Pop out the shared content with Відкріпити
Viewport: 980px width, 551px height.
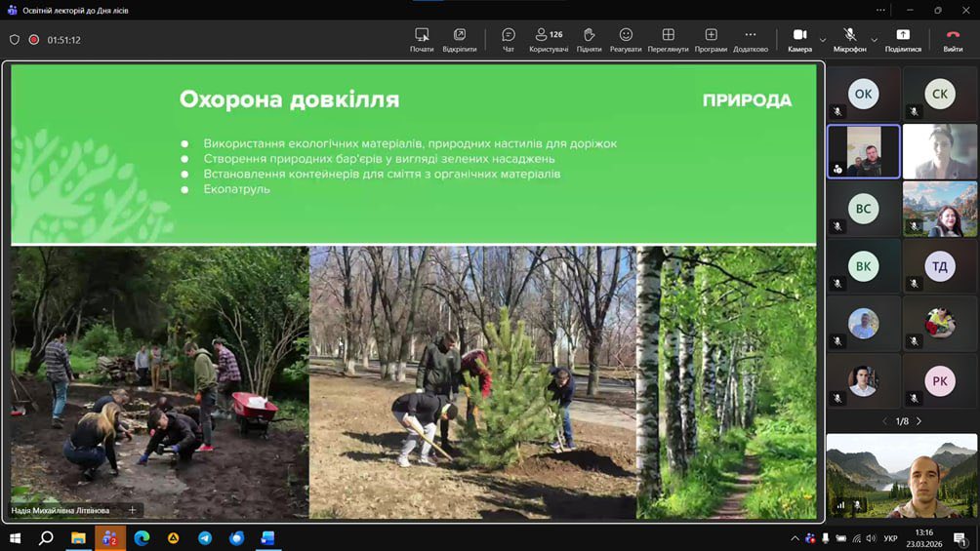pos(459,39)
